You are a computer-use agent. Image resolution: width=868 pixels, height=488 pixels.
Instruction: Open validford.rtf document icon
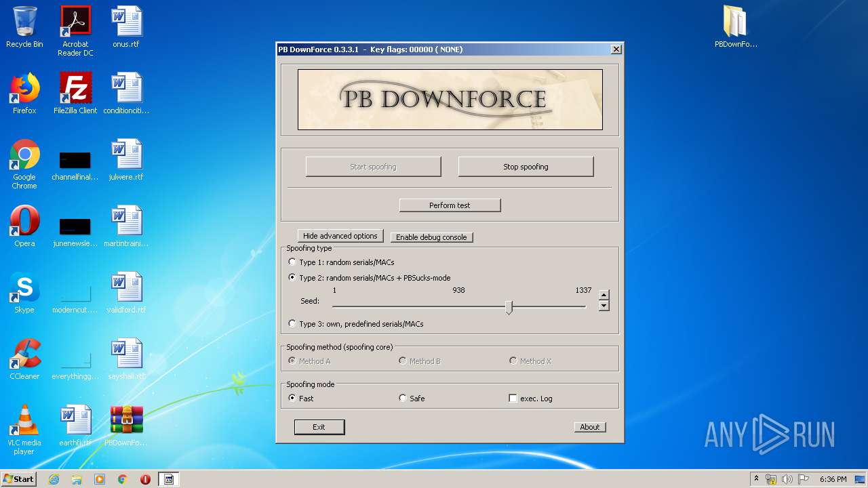click(126, 293)
